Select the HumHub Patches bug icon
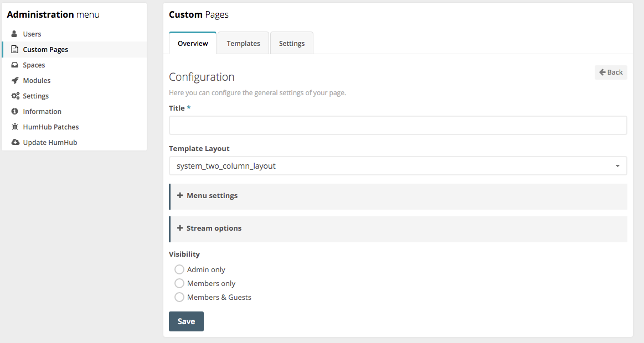The height and width of the screenshot is (343, 644). tap(15, 127)
